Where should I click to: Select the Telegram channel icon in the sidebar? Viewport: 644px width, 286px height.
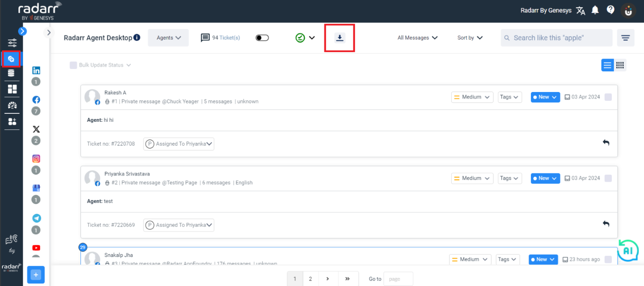[36, 218]
